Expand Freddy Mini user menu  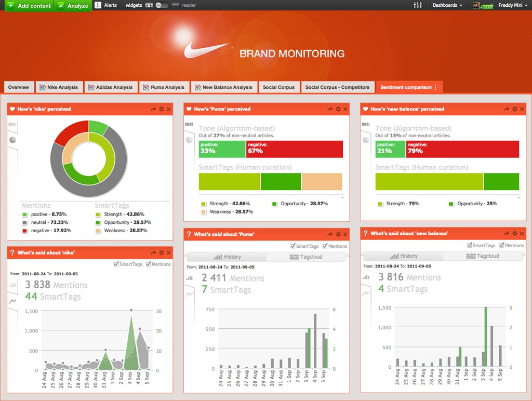pyautogui.click(x=513, y=5)
